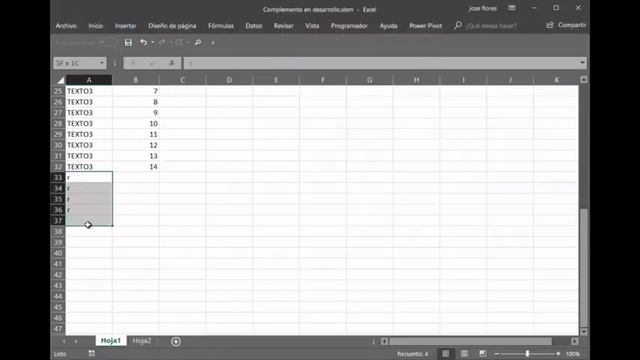The height and width of the screenshot is (360, 640).
Task: Click the Cancel entry X icon
Action: pos(133,63)
